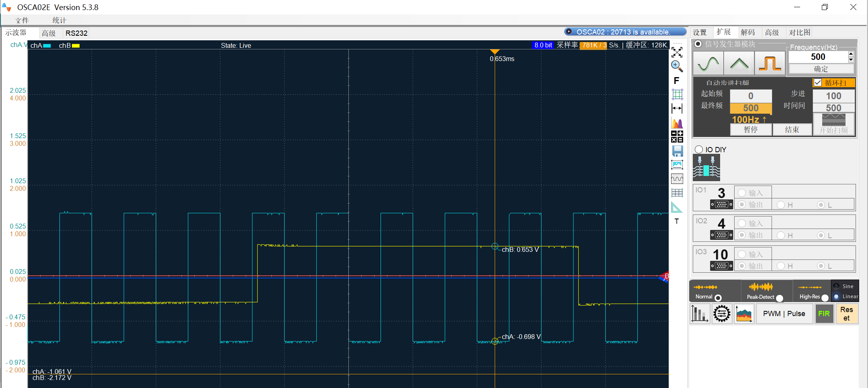Click the IO1 port connector icon
Image resolution: width=868 pixels, height=388 pixels.
[721, 205]
